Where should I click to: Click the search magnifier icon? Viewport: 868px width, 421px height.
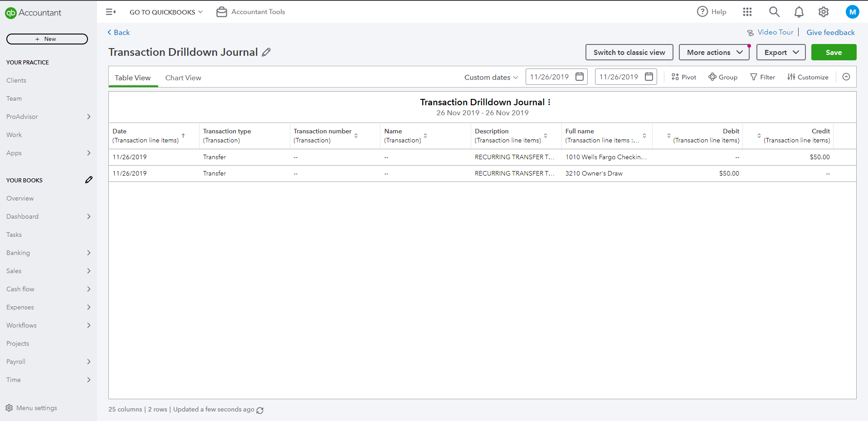774,12
